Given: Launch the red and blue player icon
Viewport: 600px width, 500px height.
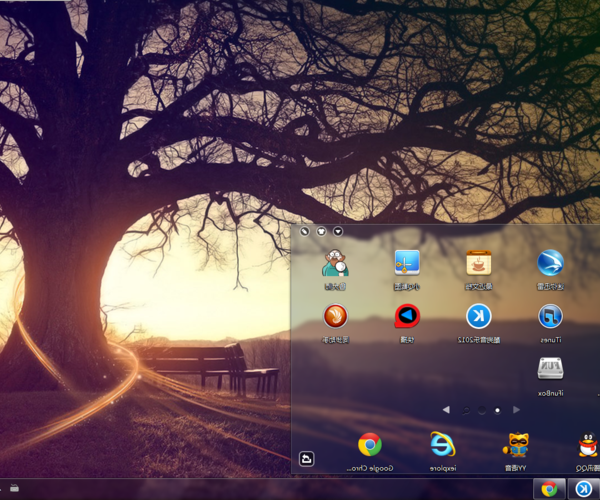Looking at the screenshot, I should 407,318.
